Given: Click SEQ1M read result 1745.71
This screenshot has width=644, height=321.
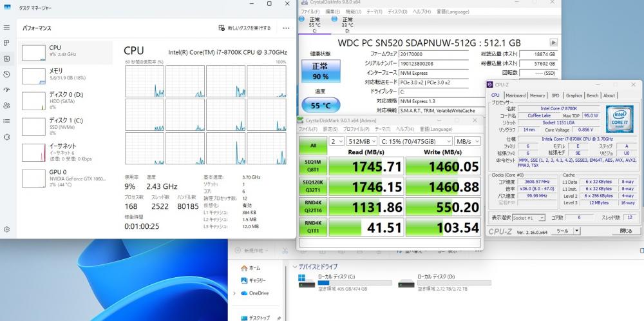Looking at the screenshot, I should [366, 166].
